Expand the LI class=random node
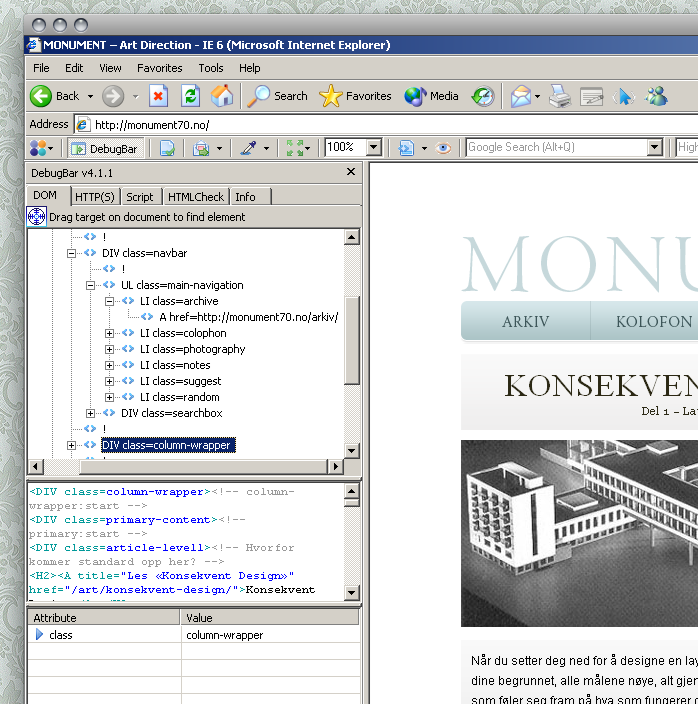This screenshot has height=704, width=698. point(109,397)
